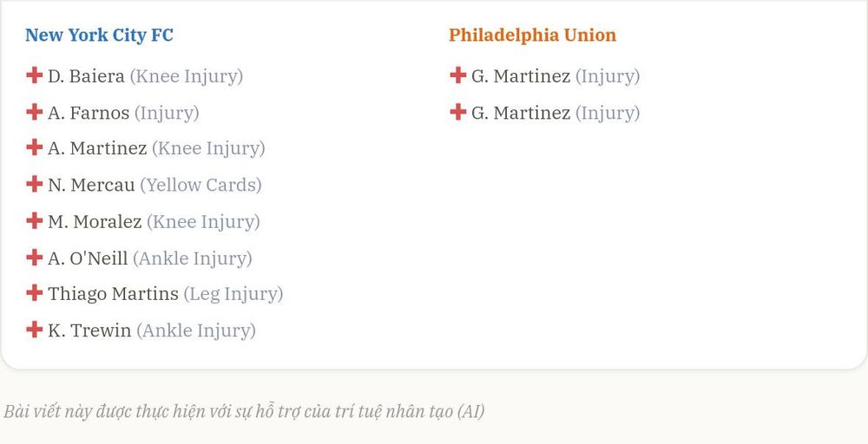This screenshot has height=444, width=868.
Task: Click the second G. Martinez name under Philadelphia Union
Action: tap(520, 113)
